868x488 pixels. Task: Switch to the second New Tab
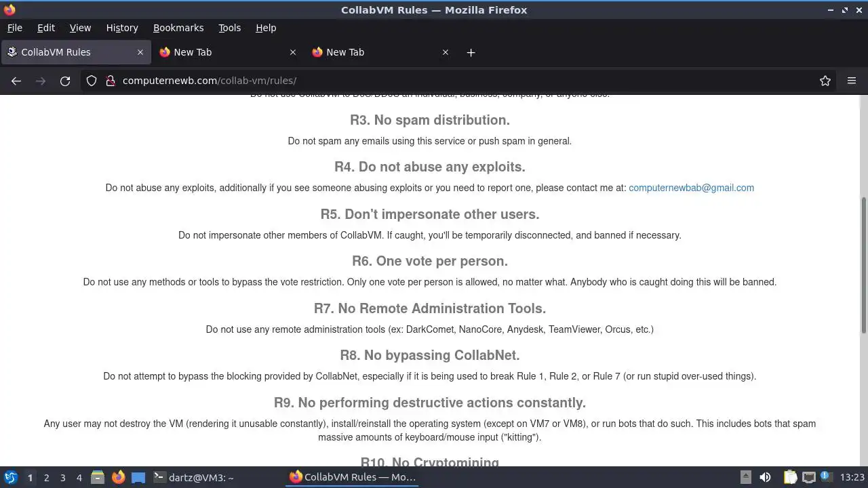(229, 52)
